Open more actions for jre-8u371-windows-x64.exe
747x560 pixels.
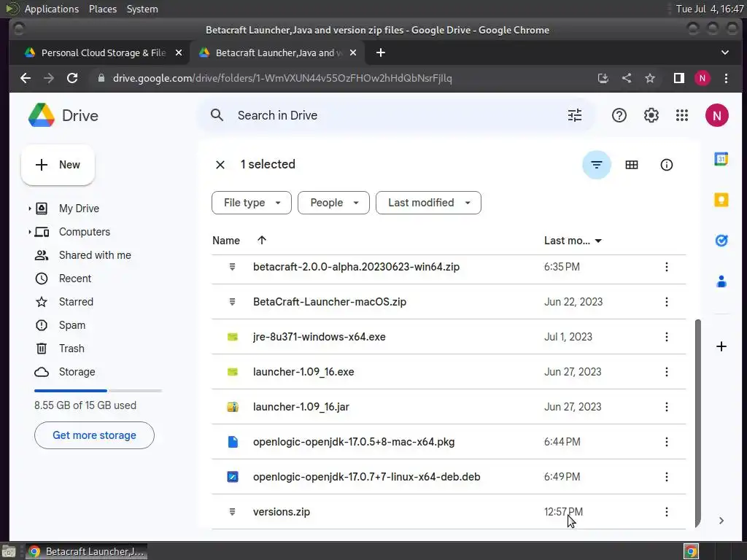tap(667, 337)
